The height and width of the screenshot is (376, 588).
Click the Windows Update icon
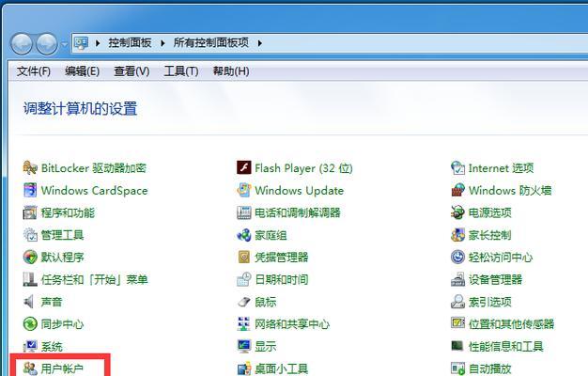click(244, 190)
